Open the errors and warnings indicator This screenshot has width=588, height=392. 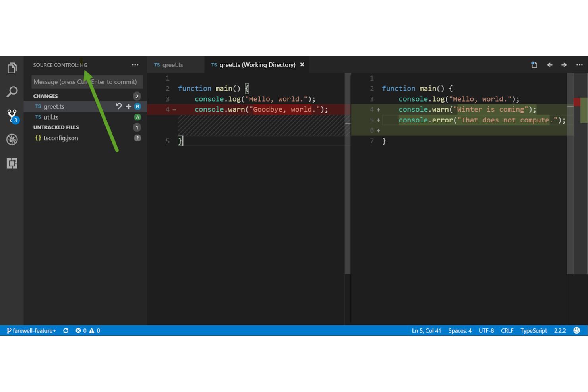tap(87, 330)
